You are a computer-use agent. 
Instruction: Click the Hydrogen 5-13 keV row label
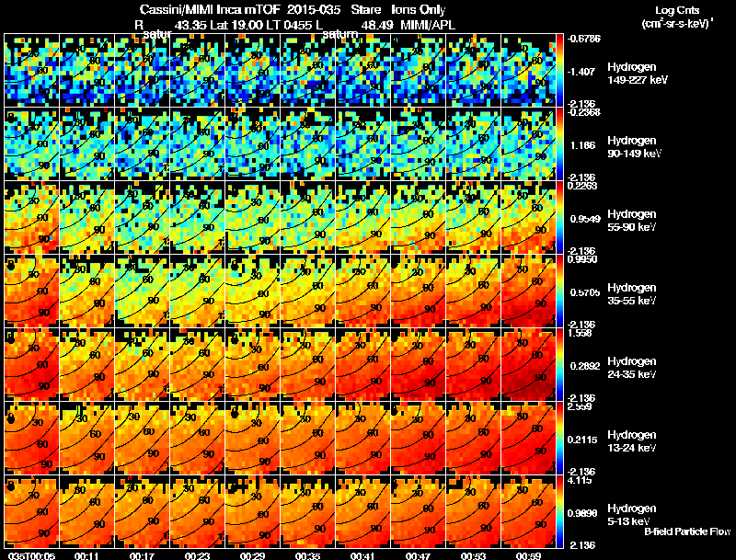coord(632,515)
